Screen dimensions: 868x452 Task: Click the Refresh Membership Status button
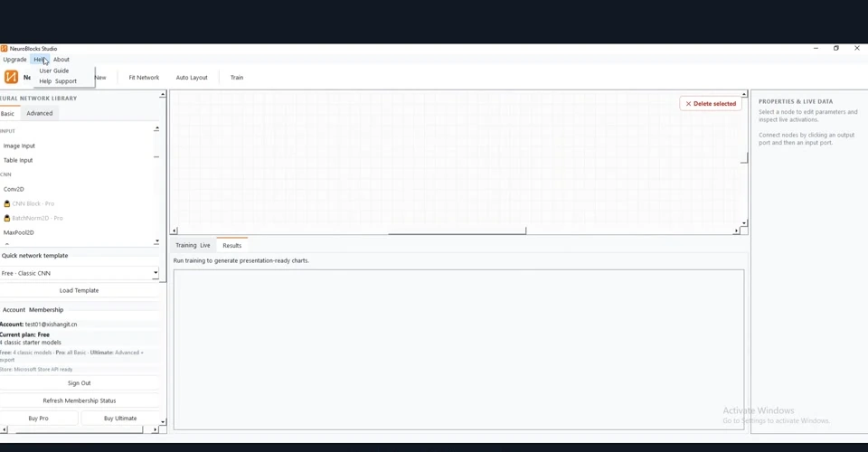80,400
